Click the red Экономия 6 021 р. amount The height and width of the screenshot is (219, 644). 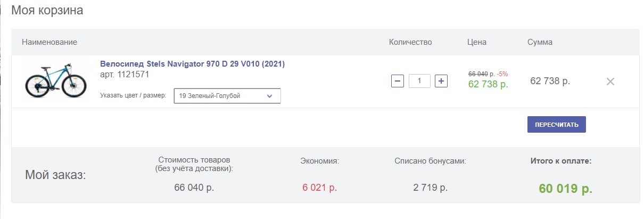[319, 188]
